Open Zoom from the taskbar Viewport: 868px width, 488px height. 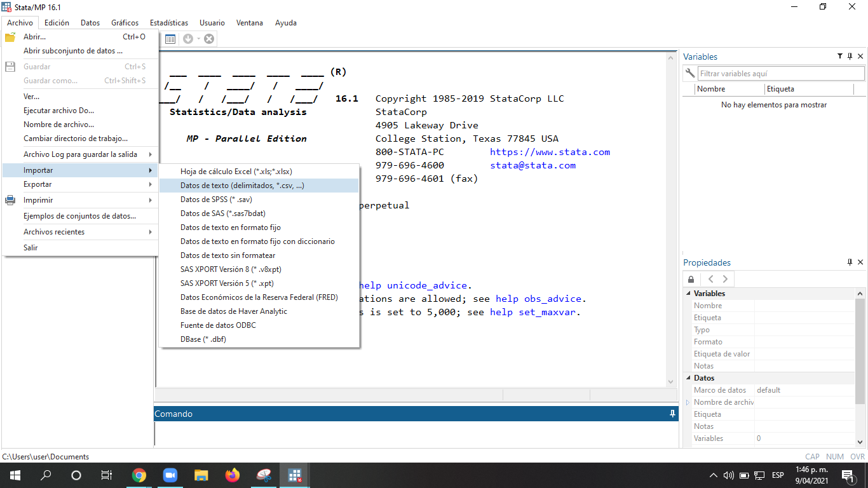pos(170,475)
